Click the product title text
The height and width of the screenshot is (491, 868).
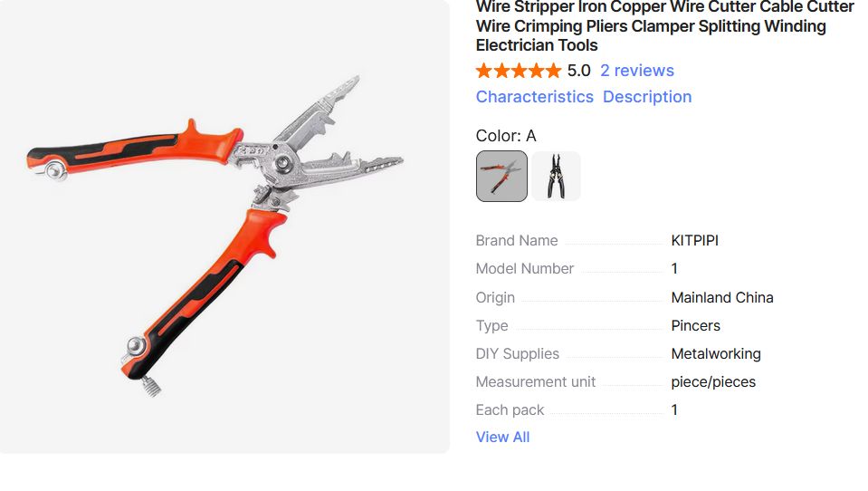pos(664,26)
